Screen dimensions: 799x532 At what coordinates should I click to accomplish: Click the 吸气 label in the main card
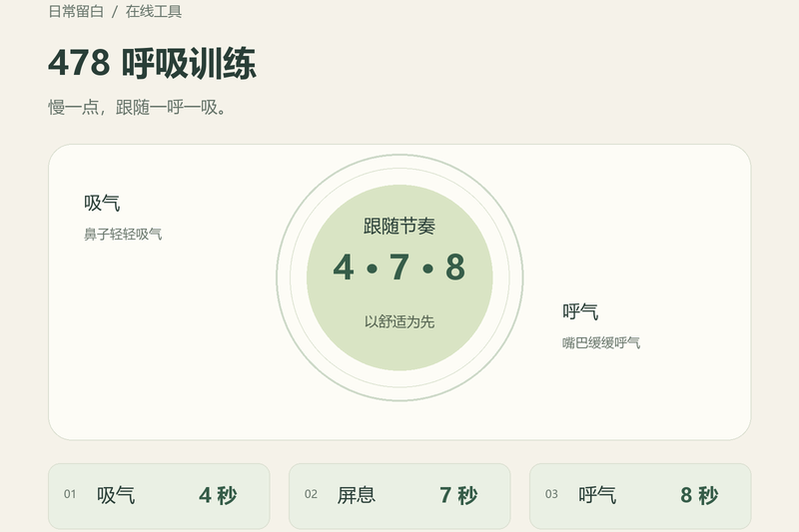click(102, 204)
